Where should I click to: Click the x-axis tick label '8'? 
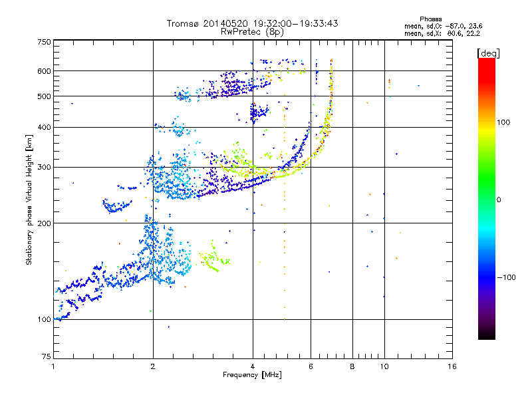click(x=352, y=366)
